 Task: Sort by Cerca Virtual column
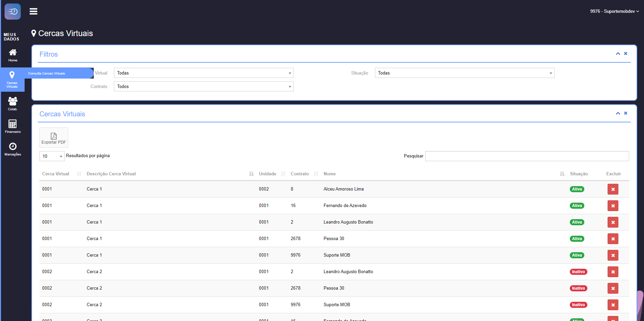(61, 174)
